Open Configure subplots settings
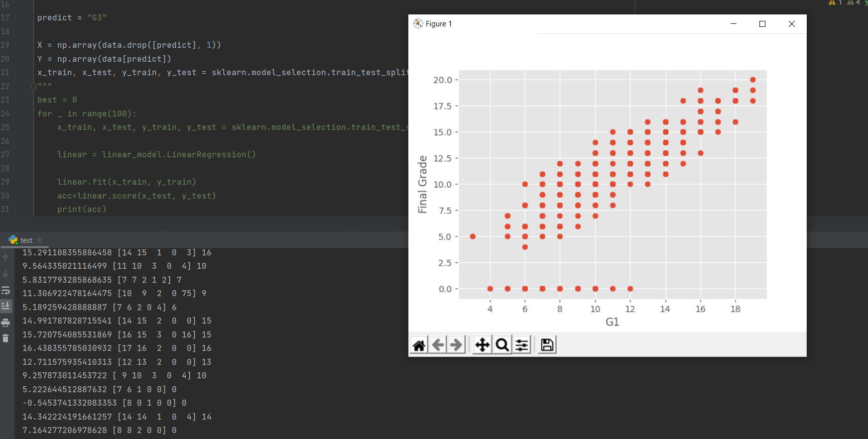Image resolution: width=868 pixels, height=439 pixels. click(521, 345)
